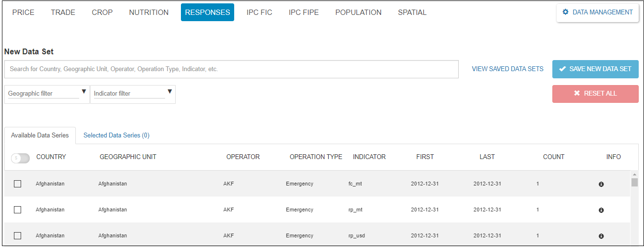Click info icon for rp_usd row
The height and width of the screenshot is (247, 644).
tap(601, 236)
